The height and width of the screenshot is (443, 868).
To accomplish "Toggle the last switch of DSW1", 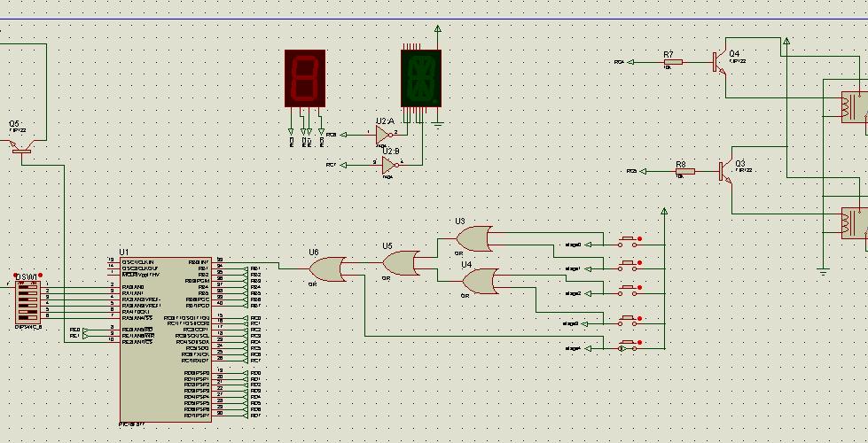I will (x=27, y=317).
